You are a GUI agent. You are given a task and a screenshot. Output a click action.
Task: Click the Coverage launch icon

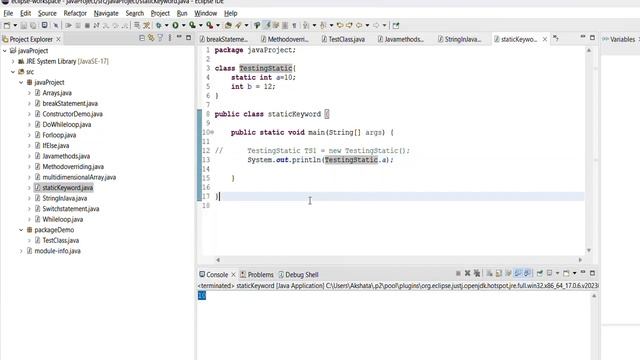(192, 25)
